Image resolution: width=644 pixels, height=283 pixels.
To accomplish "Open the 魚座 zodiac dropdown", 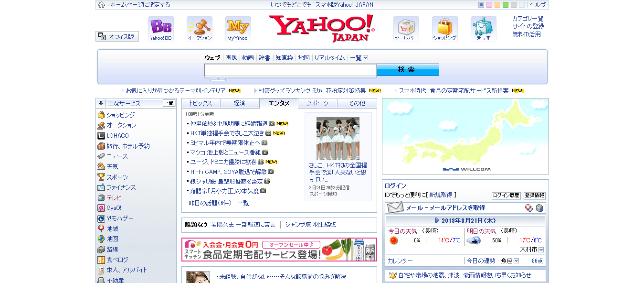I will point(517,261).
